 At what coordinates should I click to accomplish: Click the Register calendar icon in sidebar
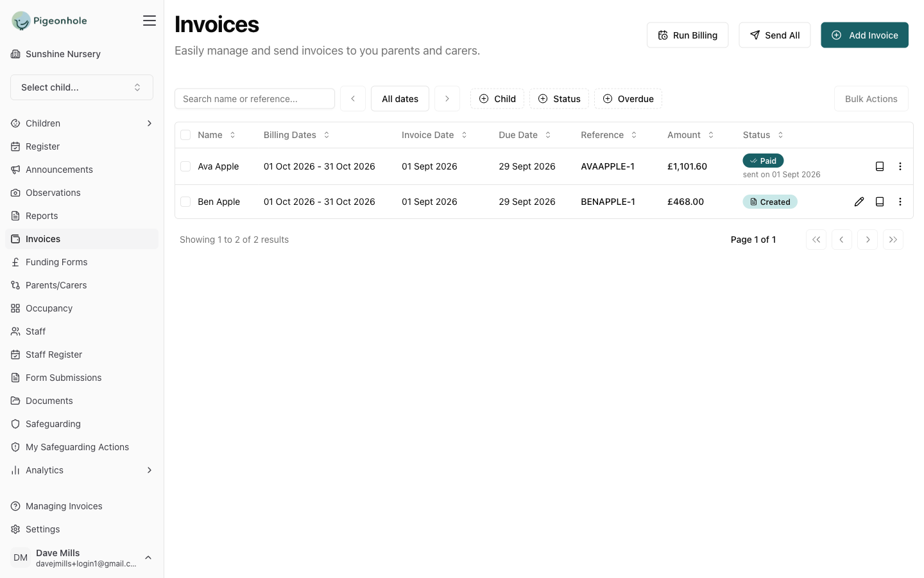click(x=15, y=146)
